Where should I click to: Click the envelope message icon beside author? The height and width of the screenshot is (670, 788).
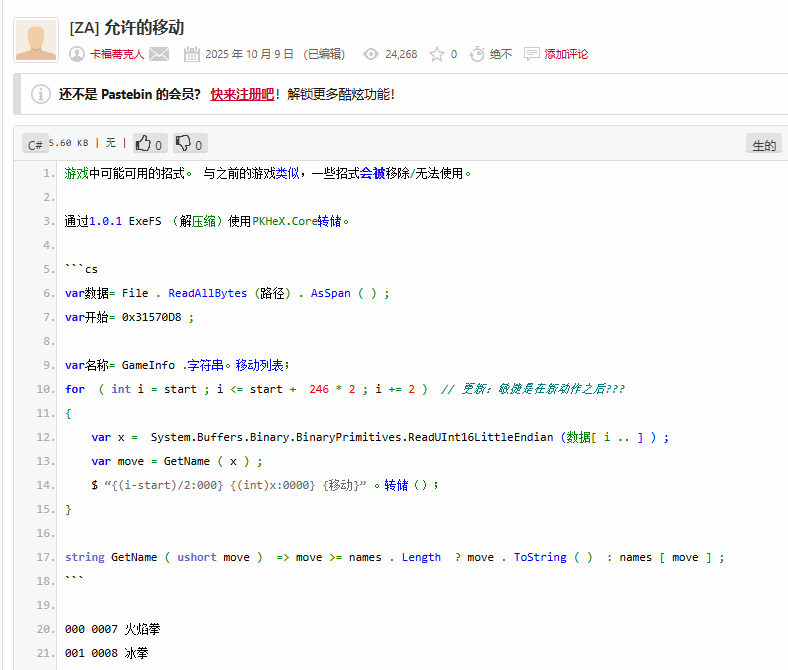(160, 54)
